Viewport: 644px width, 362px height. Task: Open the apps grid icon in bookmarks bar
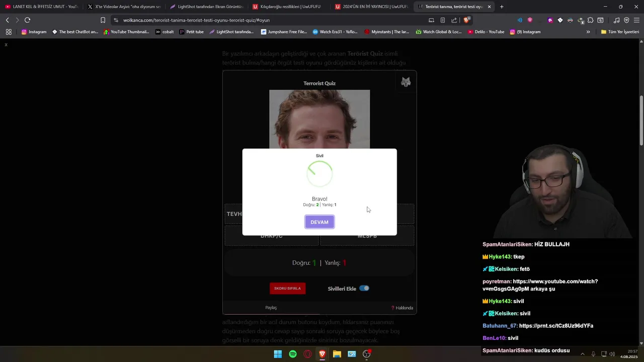point(9,32)
